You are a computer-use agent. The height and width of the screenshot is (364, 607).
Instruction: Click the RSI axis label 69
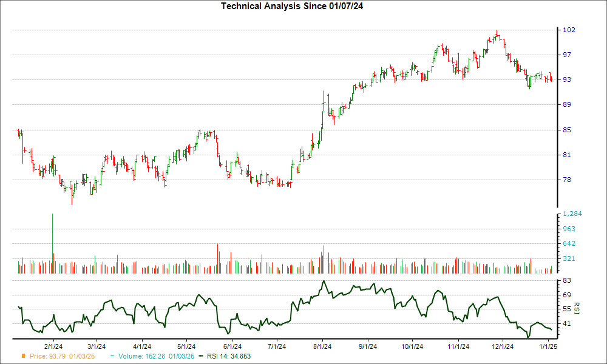point(567,295)
